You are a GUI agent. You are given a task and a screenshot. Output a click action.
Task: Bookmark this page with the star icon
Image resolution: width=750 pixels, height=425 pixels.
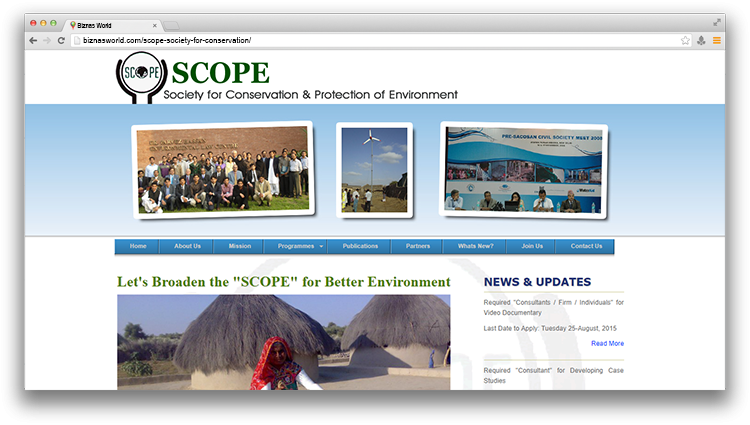(685, 40)
